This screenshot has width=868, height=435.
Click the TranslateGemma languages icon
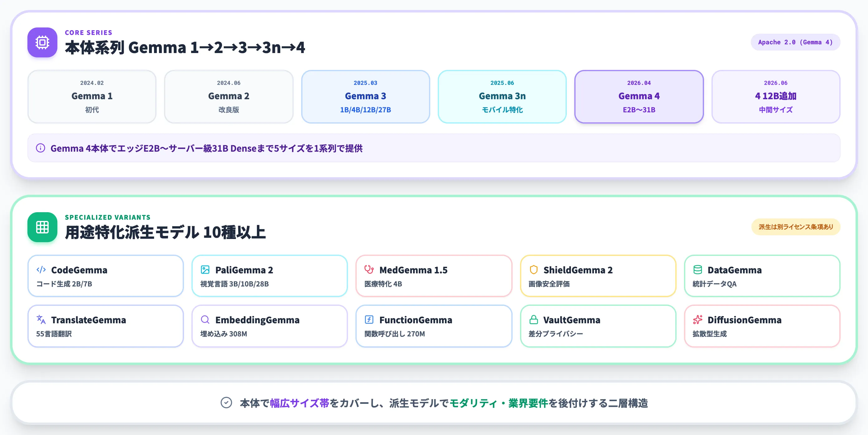pos(41,319)
